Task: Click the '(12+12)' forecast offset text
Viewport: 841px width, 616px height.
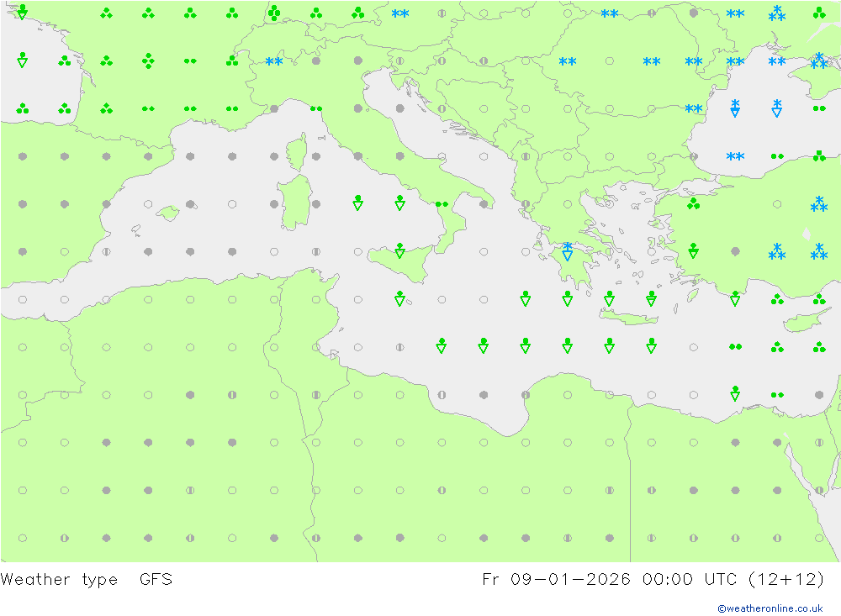Action: [786, 579]
